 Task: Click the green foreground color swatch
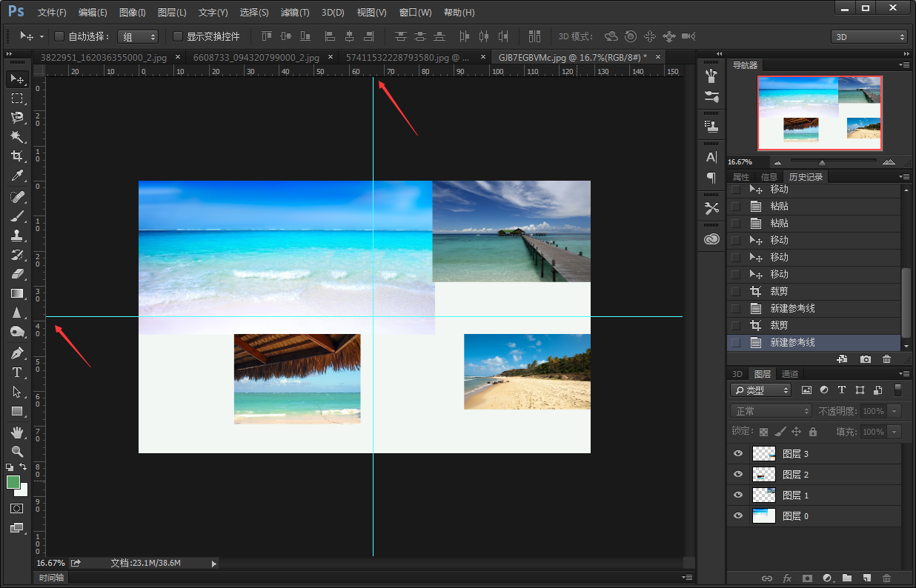point(13,482)
